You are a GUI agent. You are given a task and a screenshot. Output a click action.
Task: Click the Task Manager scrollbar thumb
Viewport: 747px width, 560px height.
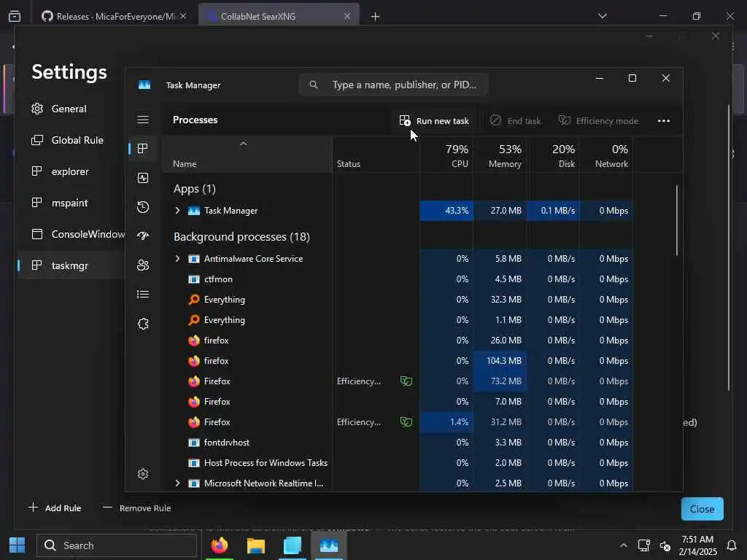[x=676, y=220]
